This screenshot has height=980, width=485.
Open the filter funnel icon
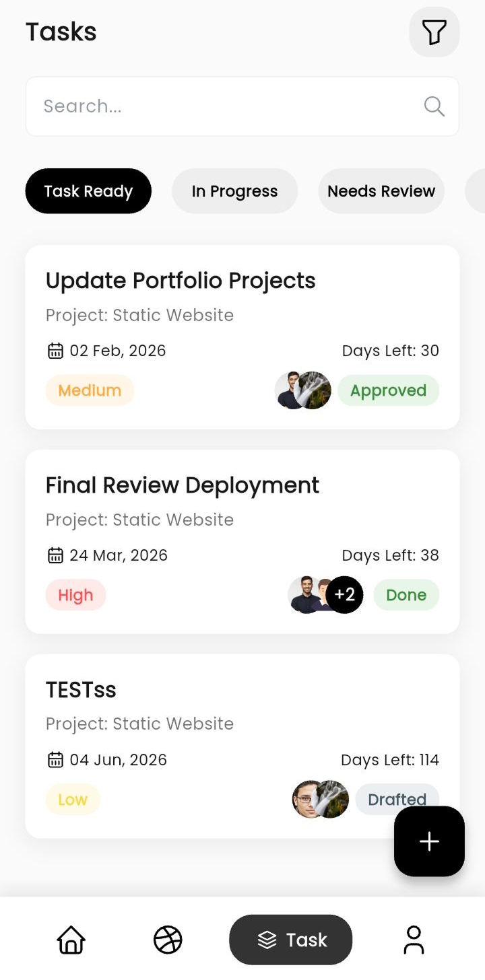tap(434, 32)
